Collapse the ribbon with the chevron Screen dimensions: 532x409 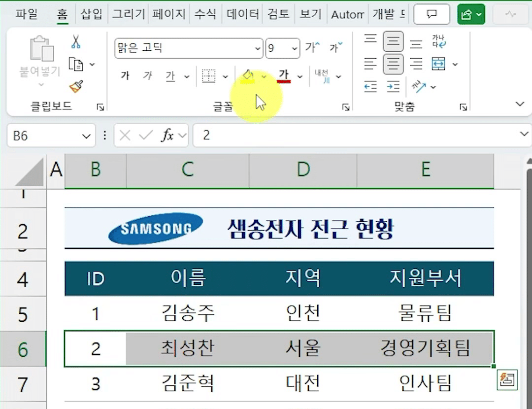pos(520,104)
